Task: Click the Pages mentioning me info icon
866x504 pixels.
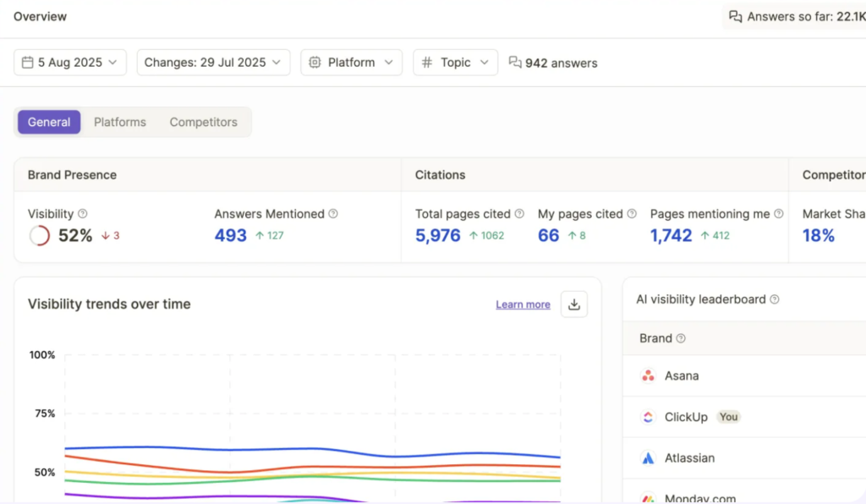Action: (779, 214)
